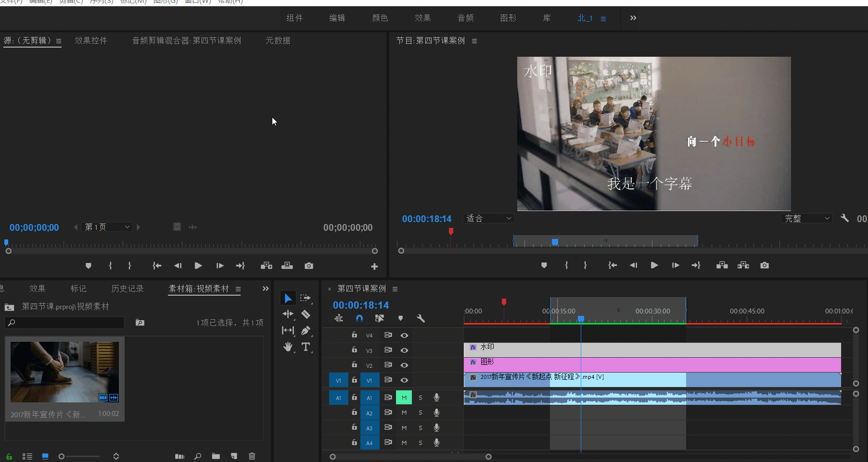
Task: Open the timeline settings wrench menu
Action: pos(421,318)
